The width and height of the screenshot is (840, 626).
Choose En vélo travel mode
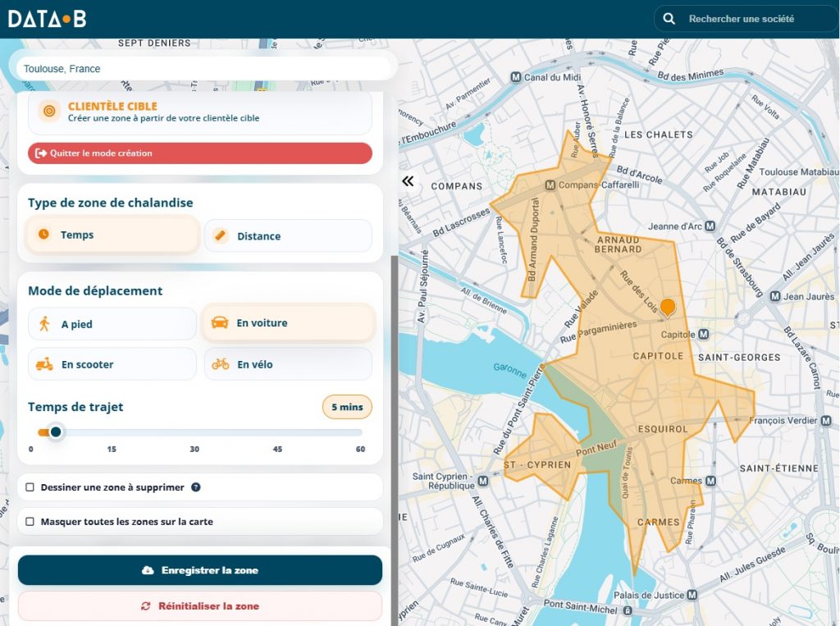pyautogui.click(x=288, y=364)
